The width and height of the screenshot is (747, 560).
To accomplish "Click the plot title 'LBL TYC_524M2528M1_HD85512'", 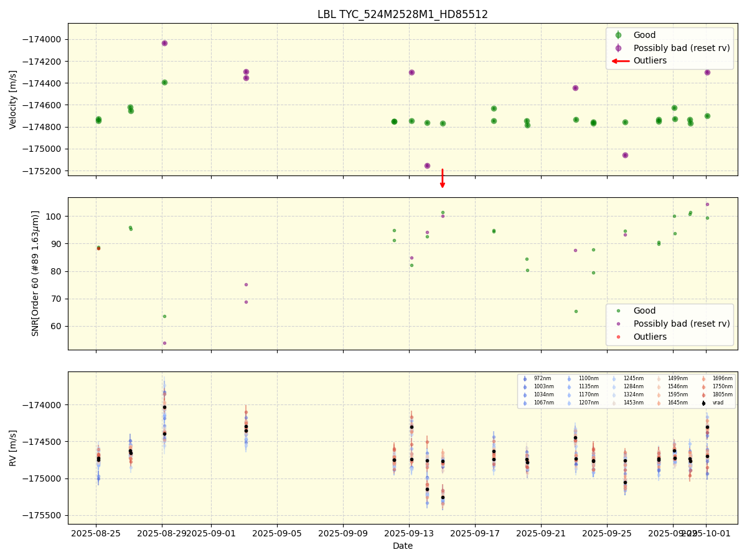I will click(x=402, y=14).
